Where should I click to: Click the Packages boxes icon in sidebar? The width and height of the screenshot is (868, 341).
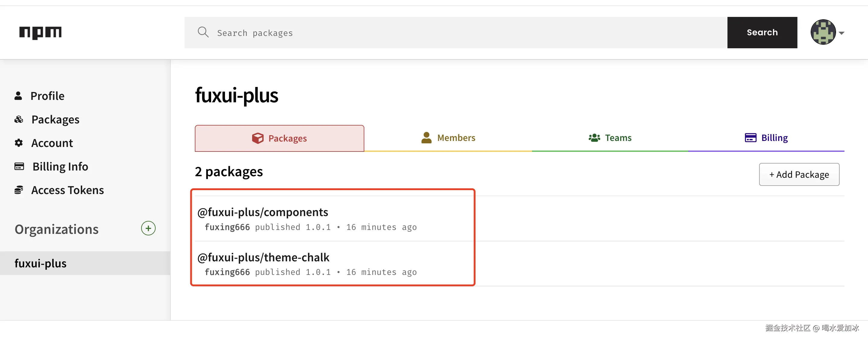[x=19, y=120]
